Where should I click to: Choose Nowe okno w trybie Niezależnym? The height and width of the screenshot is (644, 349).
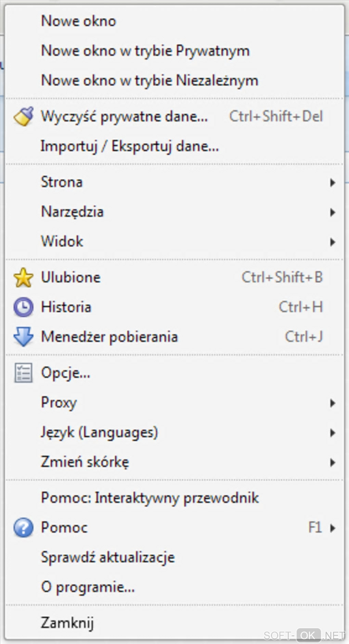coord(150,81)
